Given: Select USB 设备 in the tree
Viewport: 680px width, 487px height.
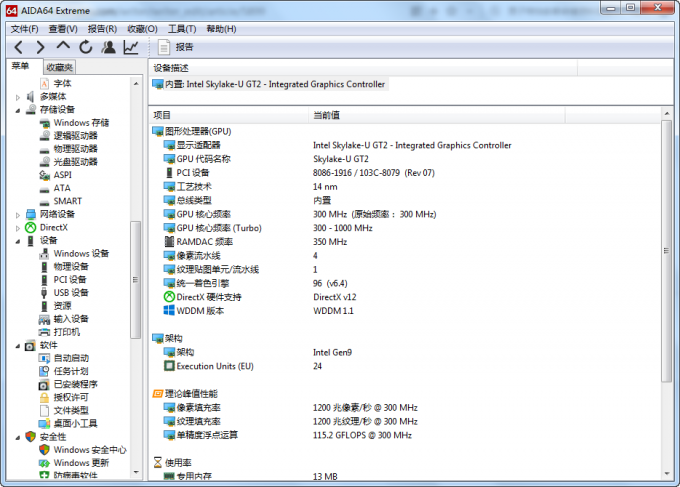Looking at the screenshot, I should point(71,293).
